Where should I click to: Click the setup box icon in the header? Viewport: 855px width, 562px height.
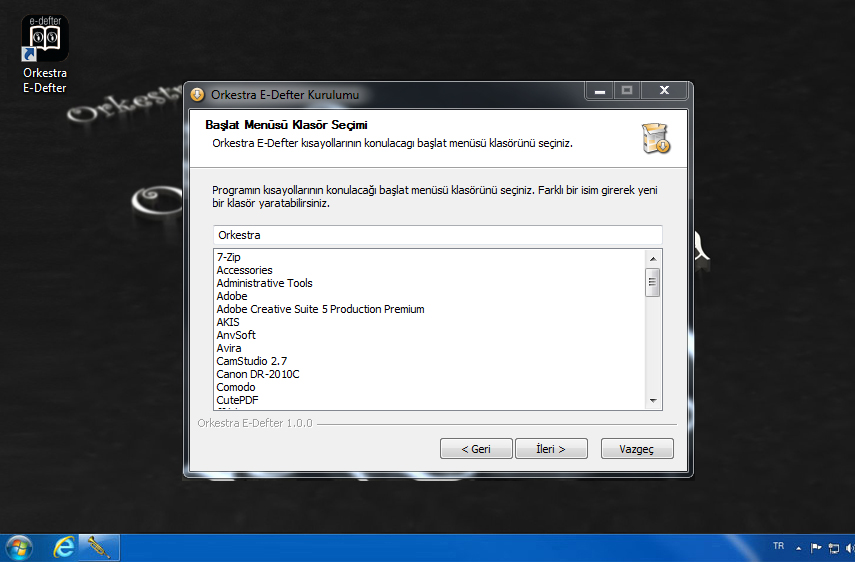(656, 138)
